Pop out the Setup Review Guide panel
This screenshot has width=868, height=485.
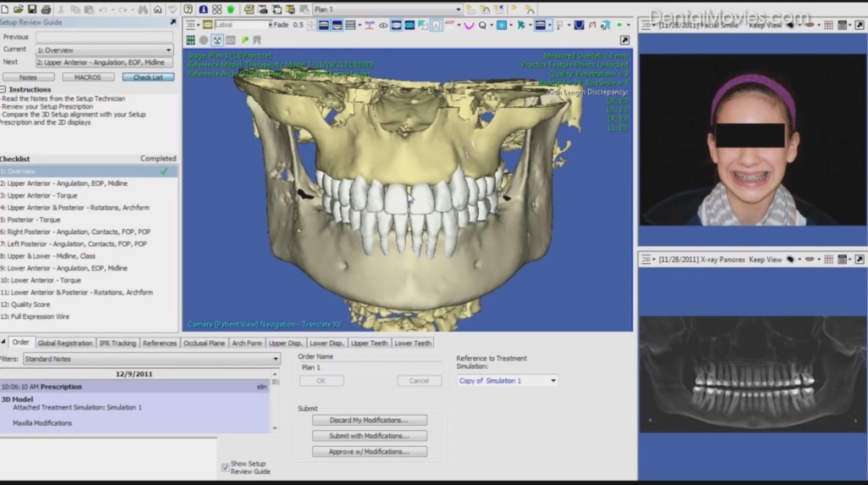point(174,23)
